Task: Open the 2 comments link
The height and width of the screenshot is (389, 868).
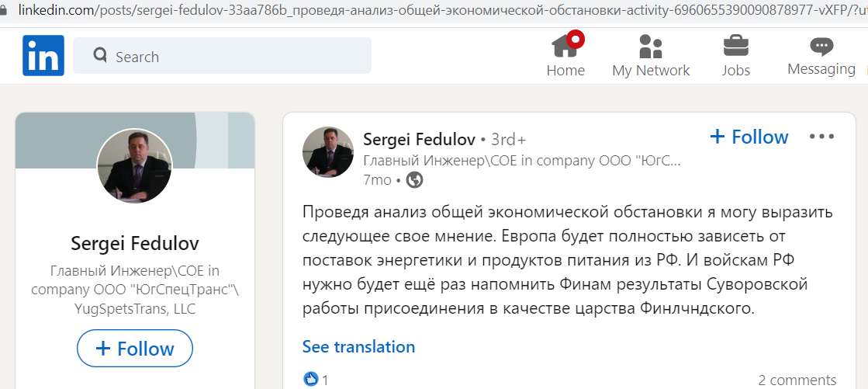Action: (x=797, y=380)
